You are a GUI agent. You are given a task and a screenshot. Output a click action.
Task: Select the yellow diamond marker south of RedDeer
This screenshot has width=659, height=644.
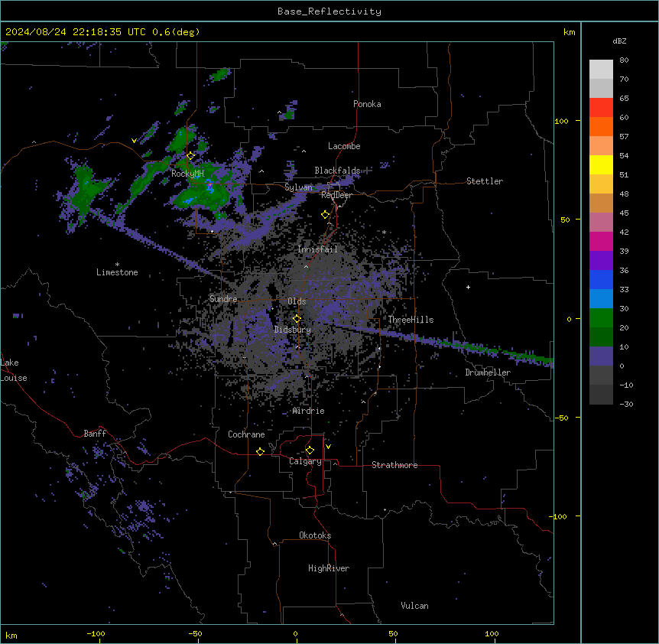point(325,215)
